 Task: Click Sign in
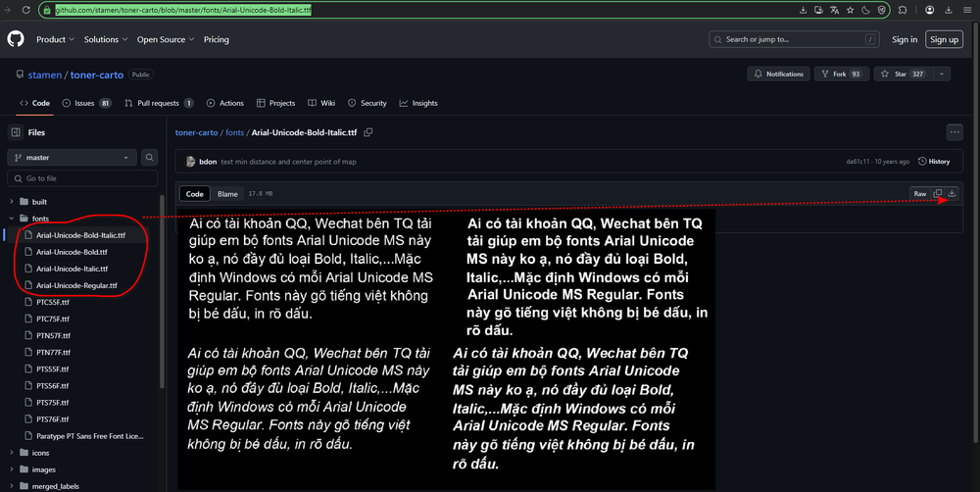pyautogui.click(x=905, y=39)
